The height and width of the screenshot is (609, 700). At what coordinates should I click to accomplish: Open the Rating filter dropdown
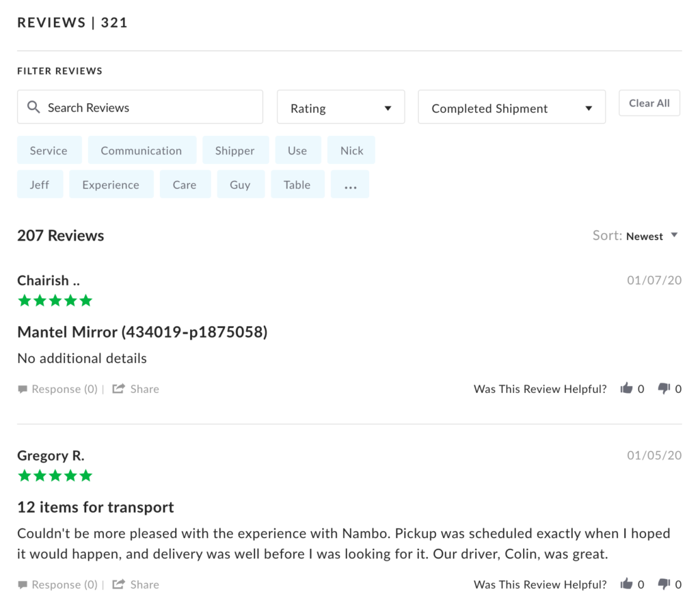tap(340, 108)
